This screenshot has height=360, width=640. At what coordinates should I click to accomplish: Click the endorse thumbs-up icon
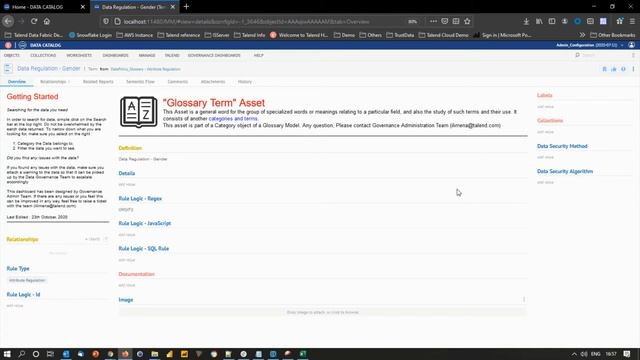[x=614, y=69]
